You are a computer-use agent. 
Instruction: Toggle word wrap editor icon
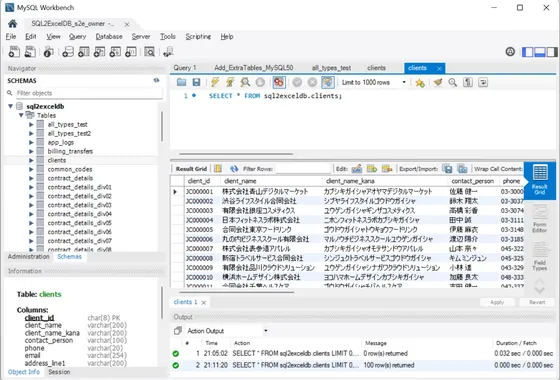click(x=483, y=82)
